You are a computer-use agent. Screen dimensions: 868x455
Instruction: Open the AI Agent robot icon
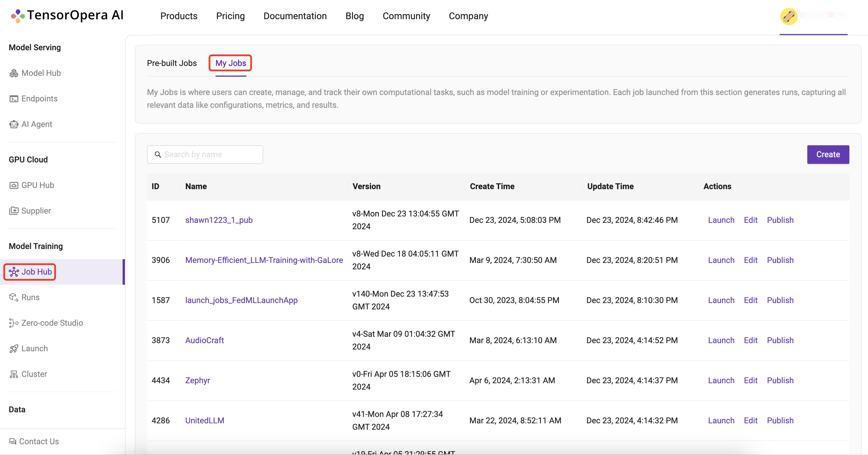click(14, 124)
